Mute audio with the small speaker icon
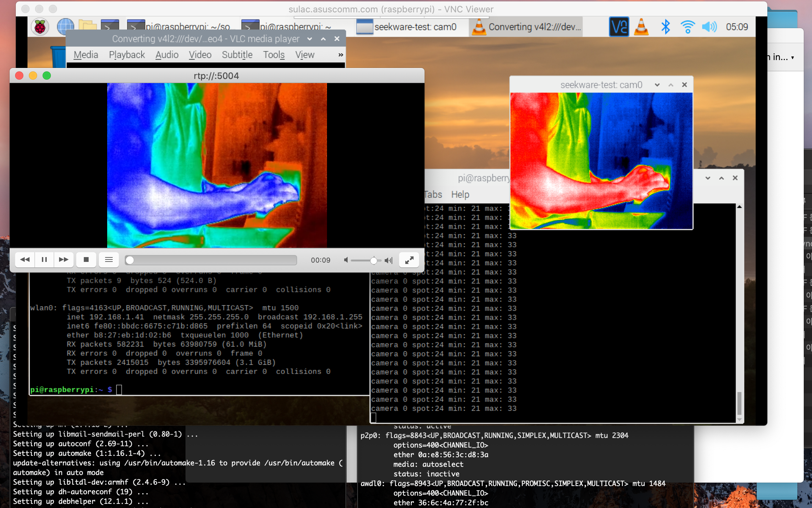Screen dimensions: 812x508 pyautogui.click(x=346, y=260)
